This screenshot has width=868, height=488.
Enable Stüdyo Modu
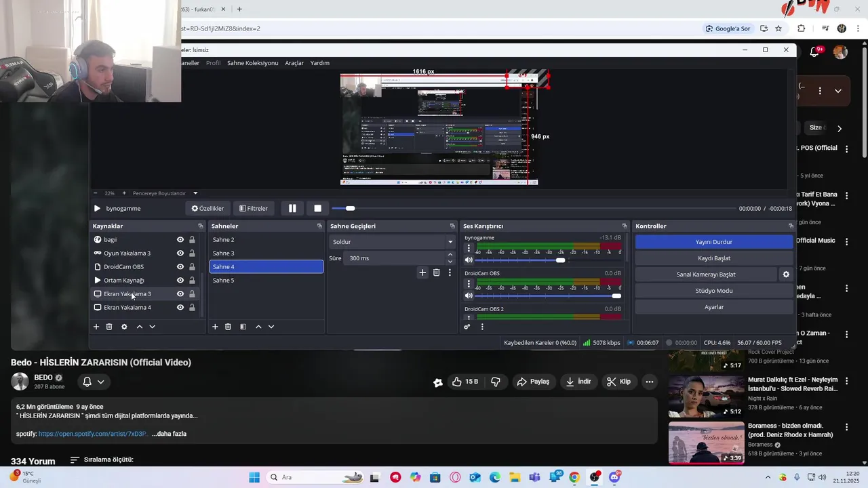click(x=714, y=291)
